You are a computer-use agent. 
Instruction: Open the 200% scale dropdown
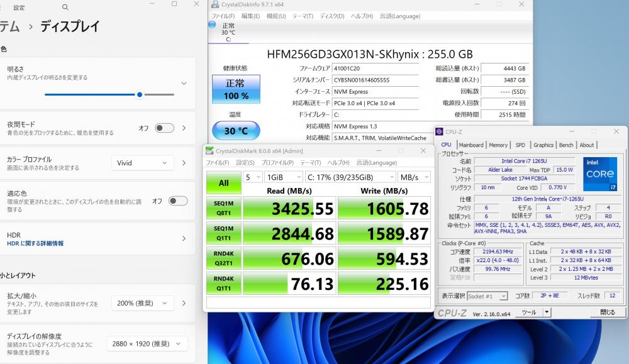pyautogui.click(x=142, y=303)
